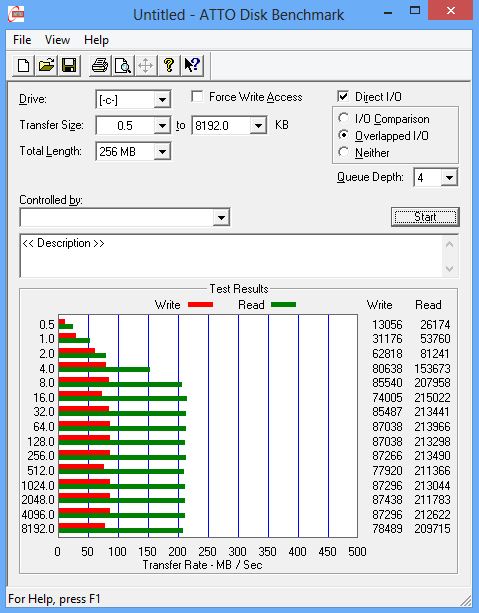The height and width of the screenshot is (613, 479).
Task: Select the Neither radio button
Action: click(343, 152)
